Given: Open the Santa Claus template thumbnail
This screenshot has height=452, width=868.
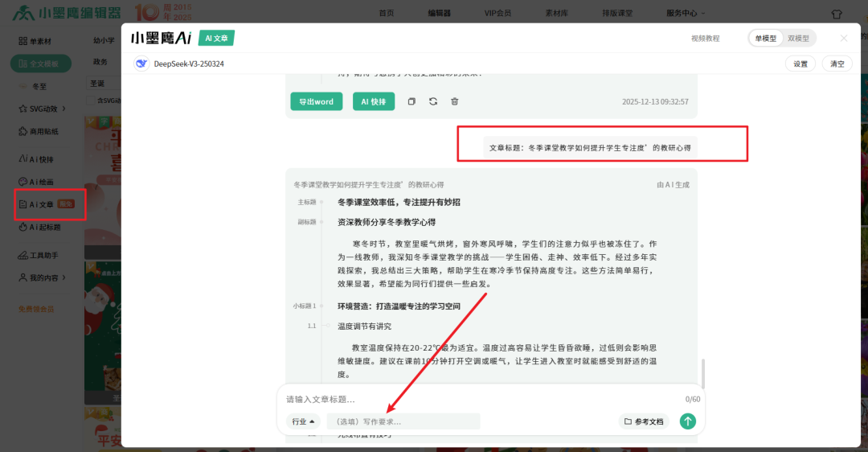Looking at the screenshot, I should (102, 332).
